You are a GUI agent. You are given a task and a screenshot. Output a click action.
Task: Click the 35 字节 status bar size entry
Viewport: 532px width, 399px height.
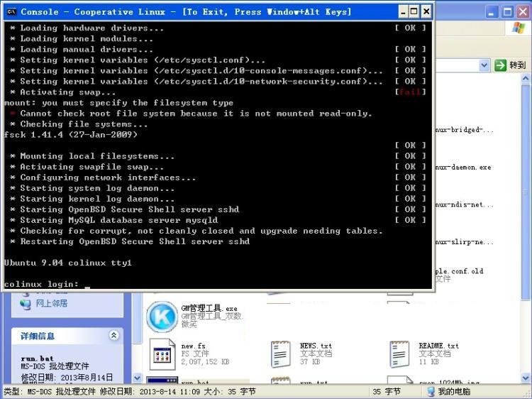tap(387, 391)
